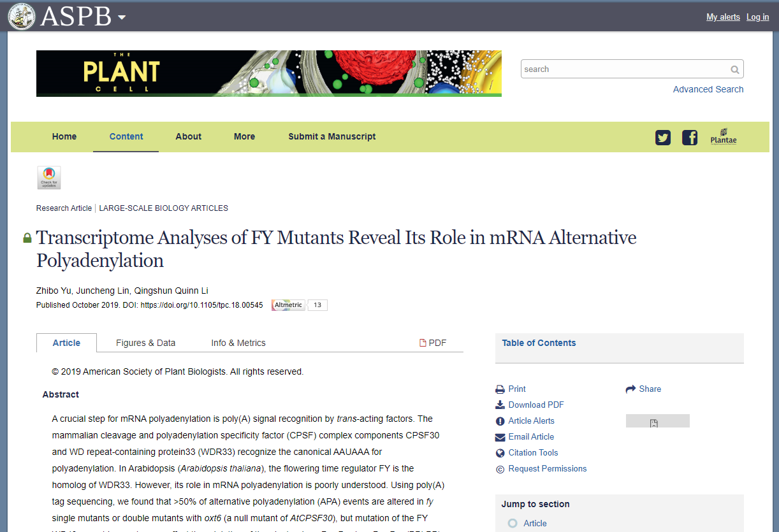The height and width of the screenshot is (532, 779).
Task: Click into the search input field
Action: pyautogui.click(x=625, y=69)
